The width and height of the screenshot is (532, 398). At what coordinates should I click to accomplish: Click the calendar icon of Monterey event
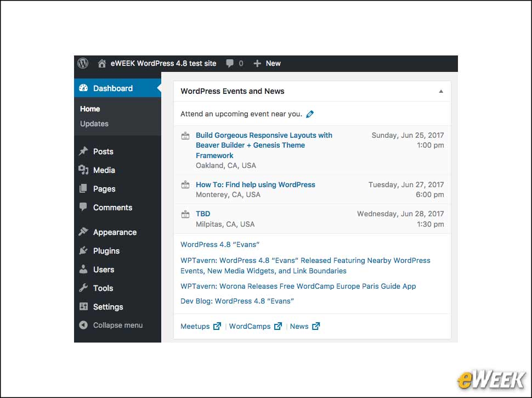pos(185,185)
